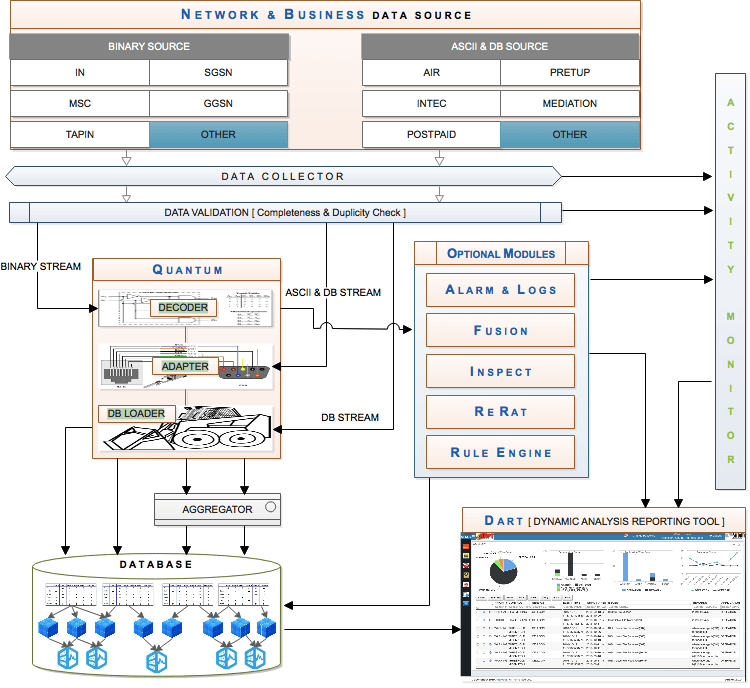The height and width of the screenshot is (688, 750).
Task: Click the Data Validation bar
Action: click(285, 213)
